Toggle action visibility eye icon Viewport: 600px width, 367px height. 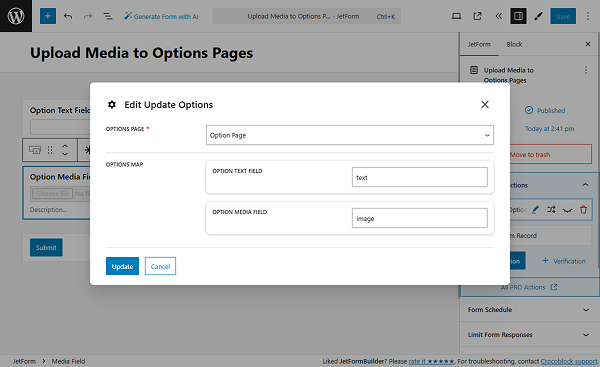[567, 209]
